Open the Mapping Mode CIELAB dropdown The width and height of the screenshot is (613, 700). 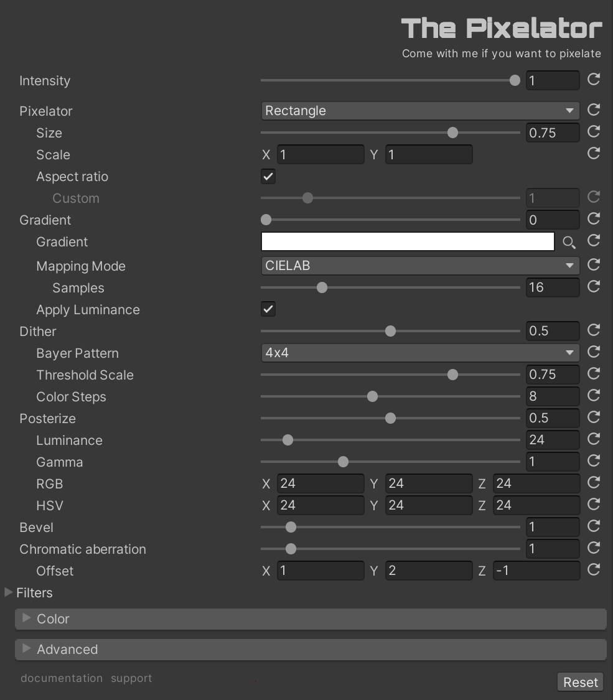point(420,266)
